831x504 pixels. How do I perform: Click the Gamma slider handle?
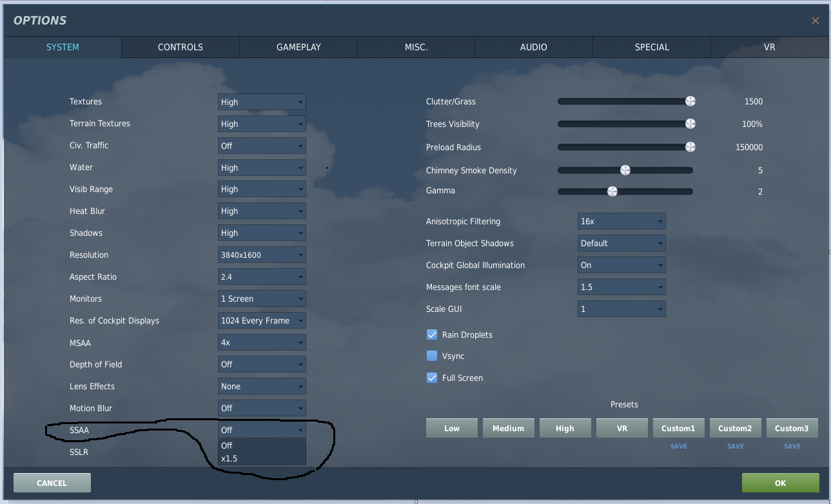pyautogui.click(x=612, y=191)
